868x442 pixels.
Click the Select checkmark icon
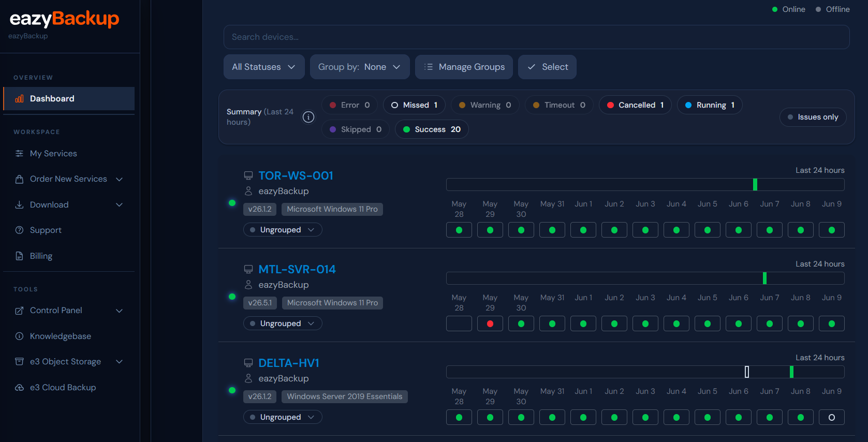pos(532,67)
